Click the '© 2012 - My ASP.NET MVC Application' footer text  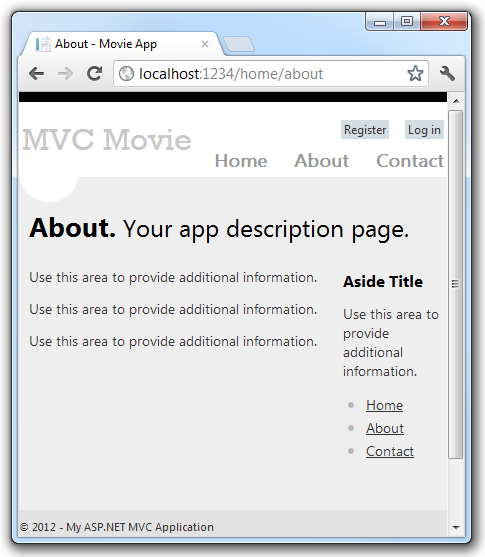click(117, 527)
